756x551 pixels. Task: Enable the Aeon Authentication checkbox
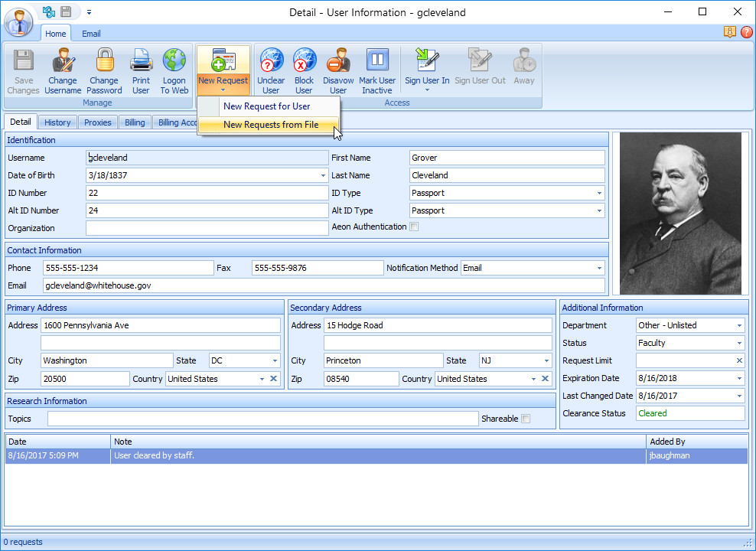(x=414, y=227)
